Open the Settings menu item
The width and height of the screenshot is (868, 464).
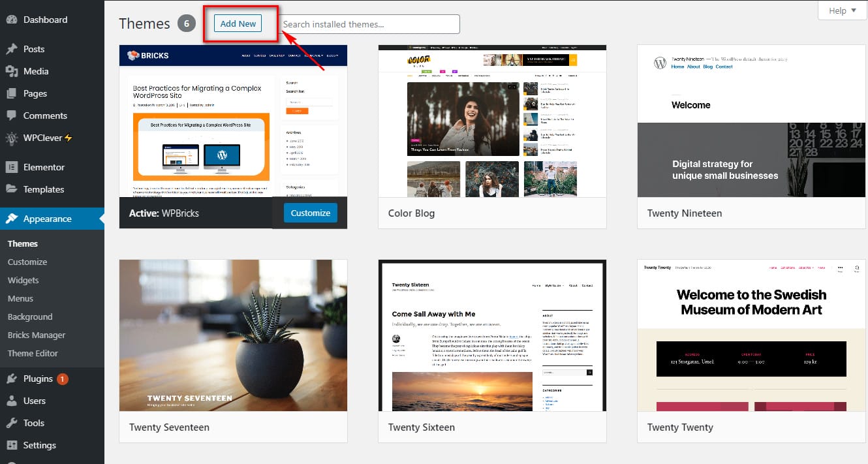[x=39, y=445]
